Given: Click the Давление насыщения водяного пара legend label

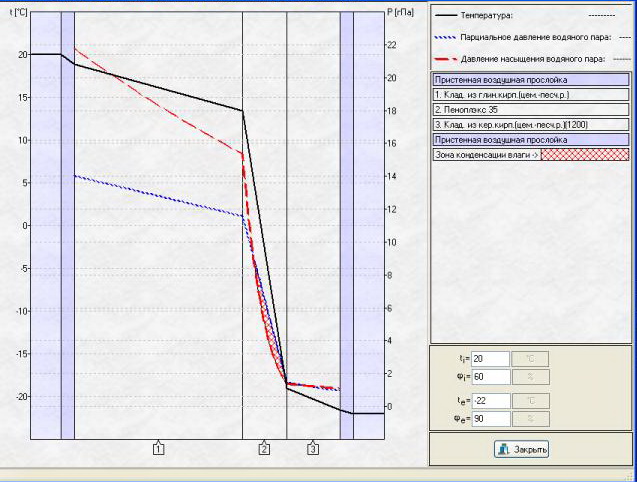Looking at the screenshot, I should 533,59.
